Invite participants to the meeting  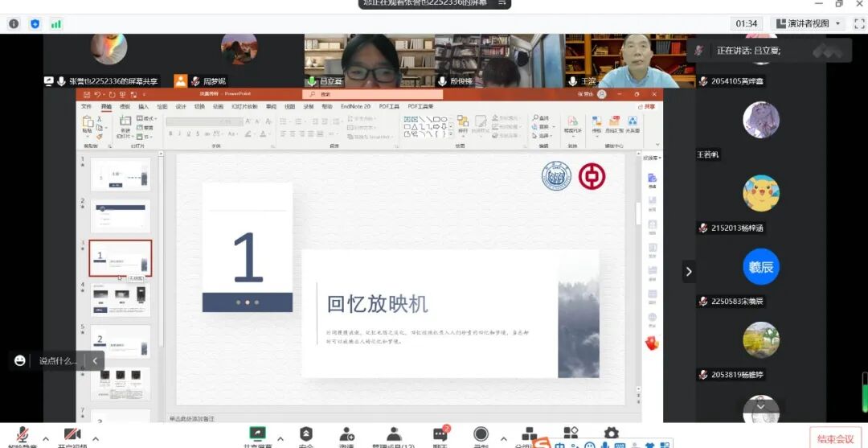click(x=347, y=435)
